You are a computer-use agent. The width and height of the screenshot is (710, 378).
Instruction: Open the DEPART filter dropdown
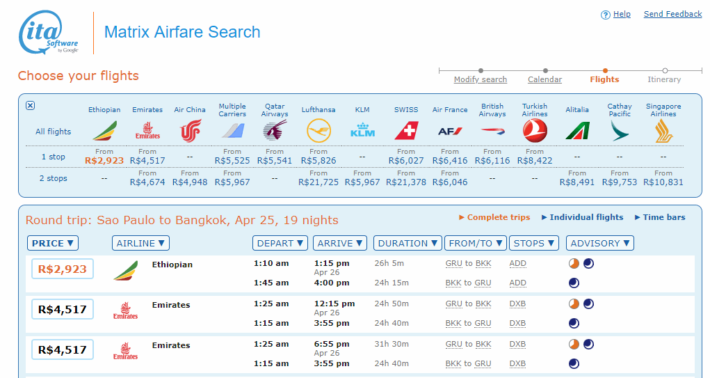tap(280, 243)
